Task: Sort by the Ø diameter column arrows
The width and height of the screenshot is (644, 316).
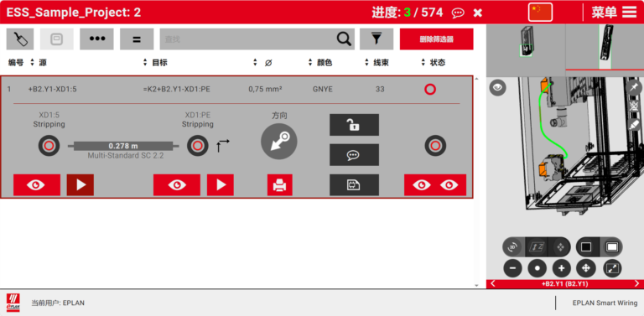Action: click(x=255, y=62)
